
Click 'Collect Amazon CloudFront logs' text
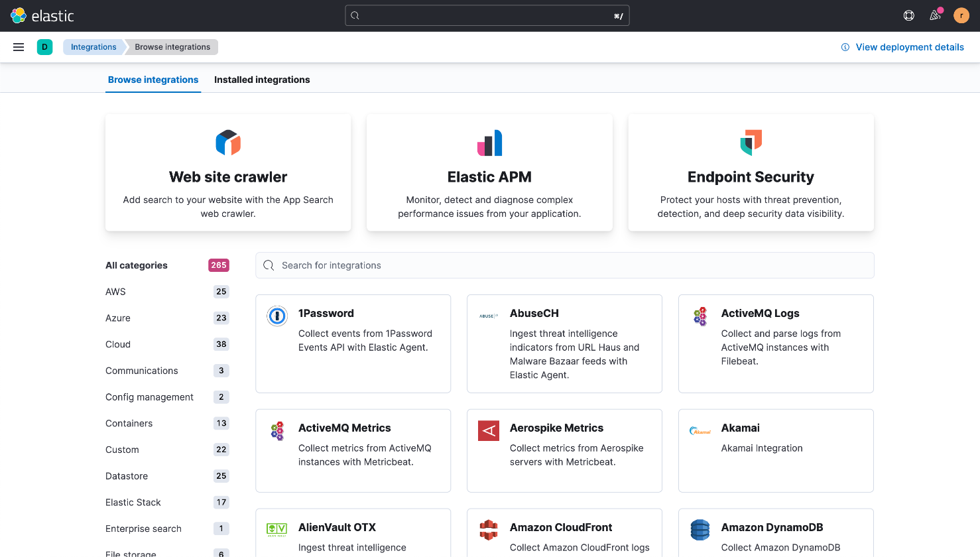[x=580, y=548]
